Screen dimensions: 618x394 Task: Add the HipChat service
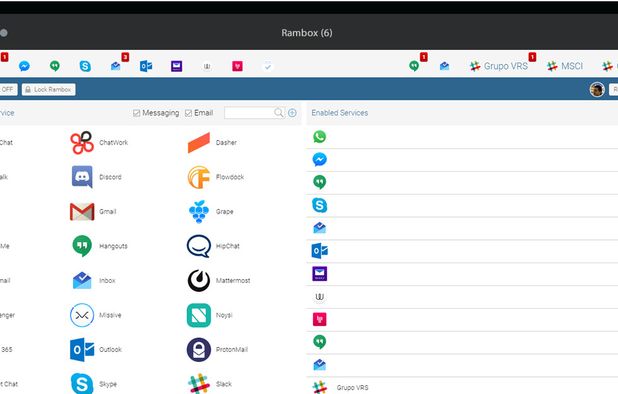[x=213, y=246]
